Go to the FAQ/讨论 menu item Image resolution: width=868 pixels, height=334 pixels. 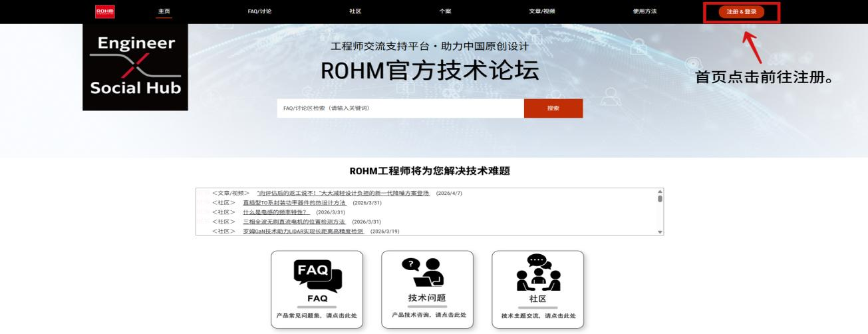pyautogui.click(x=259, y=11)
